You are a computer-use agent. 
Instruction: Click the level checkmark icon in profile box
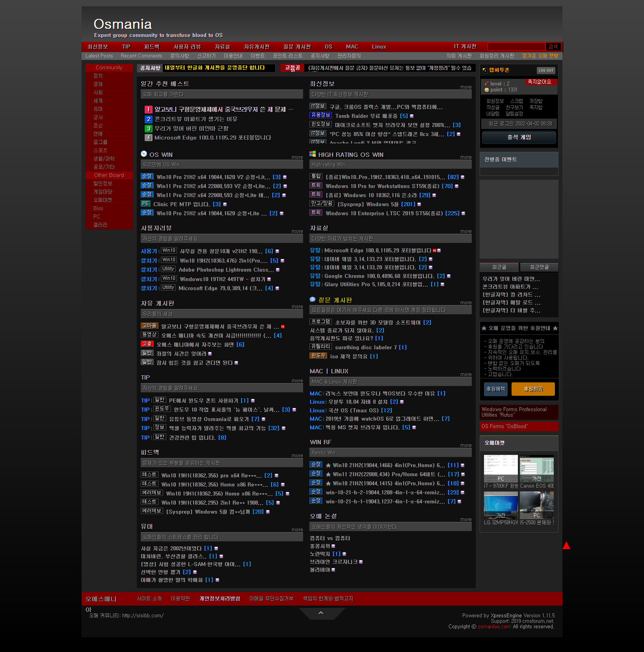click(x=486, y=84)
